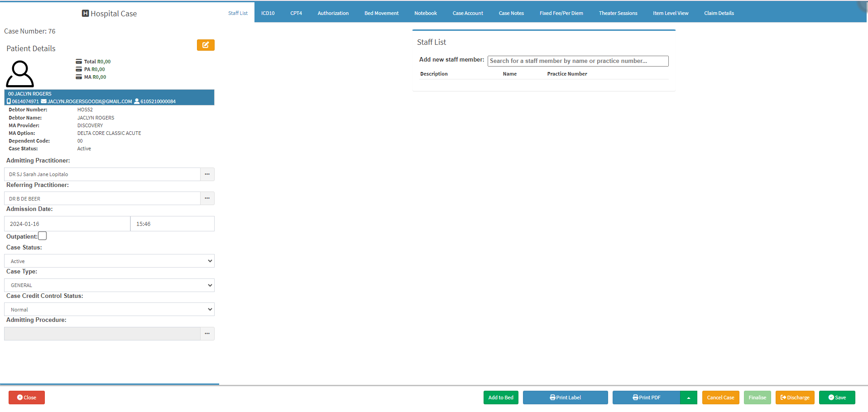The image size is (868, 412).
Task: Open Referring Practitioner lookup ellipsis button
Action: click(x=207, y=198)
